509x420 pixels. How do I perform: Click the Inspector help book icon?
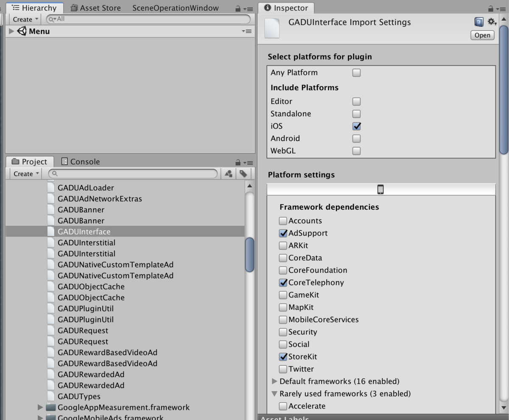(479, 22)
